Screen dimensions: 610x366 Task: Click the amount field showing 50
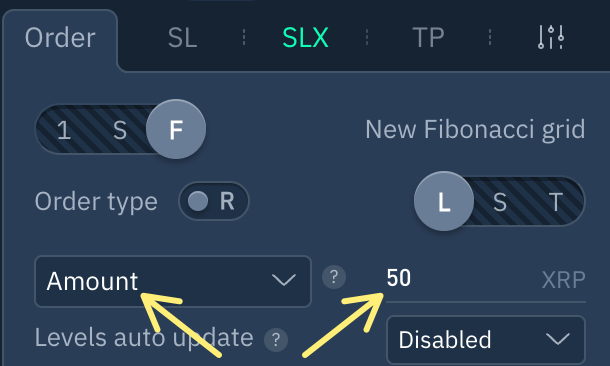pos(459,278)
